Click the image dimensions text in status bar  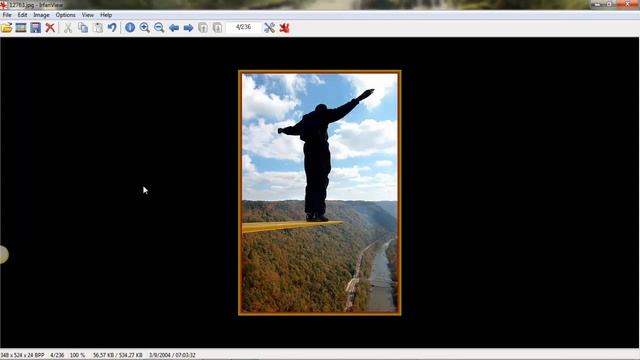pos(22,355)
